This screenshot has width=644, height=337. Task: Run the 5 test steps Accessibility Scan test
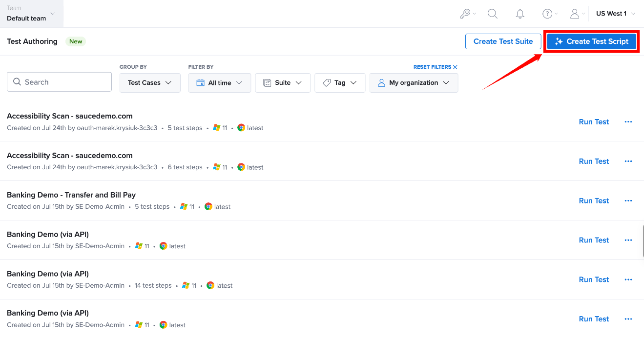click(x=594, y=122)
